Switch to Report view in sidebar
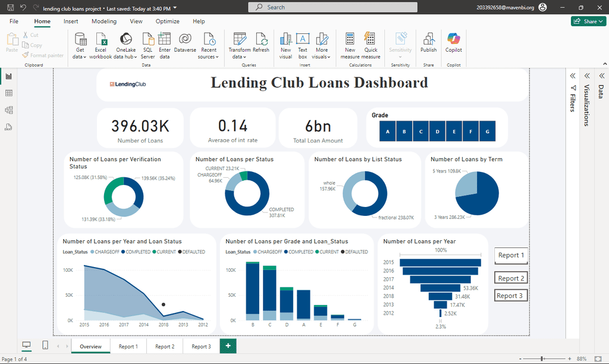Viewport: 609px width, 364px height. [8, 77]
